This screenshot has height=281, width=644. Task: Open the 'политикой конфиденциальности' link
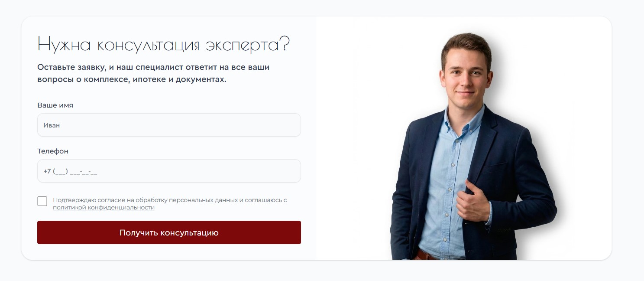click(104, 208)
